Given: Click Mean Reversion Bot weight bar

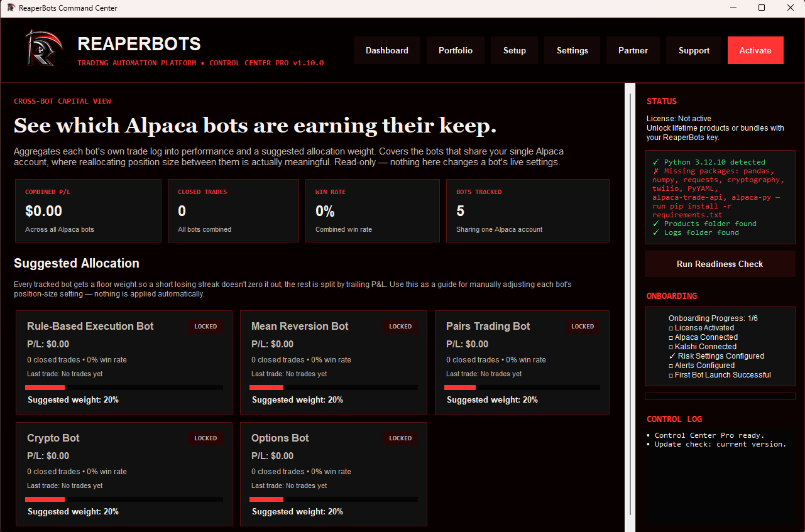Looking at the screenshot, I should pyautogui.click(x=334, y=388).
